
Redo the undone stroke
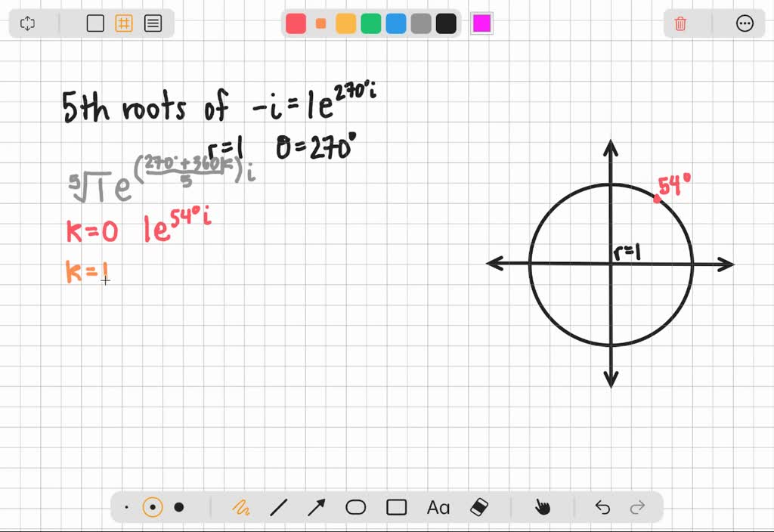coord(637,507)
